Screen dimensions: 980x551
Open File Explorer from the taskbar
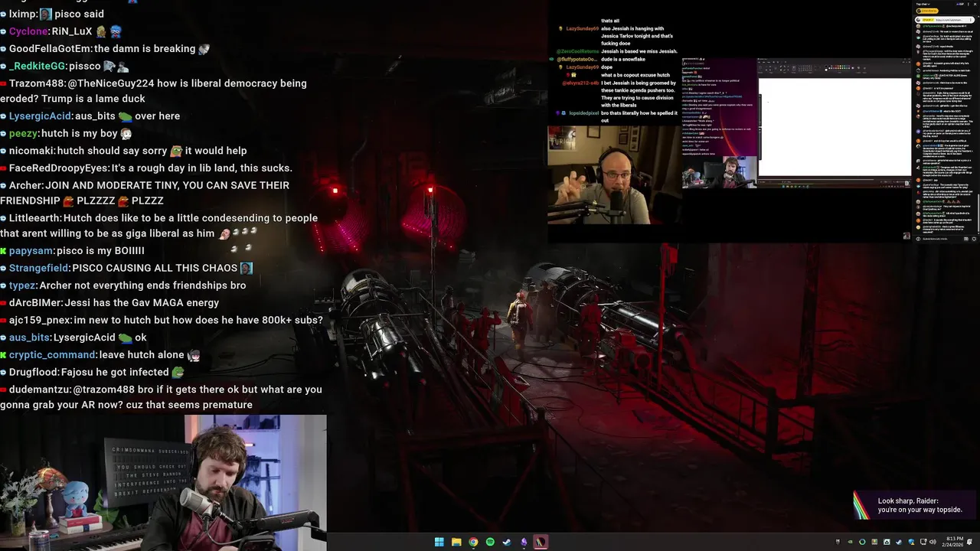tap(456, 542)
